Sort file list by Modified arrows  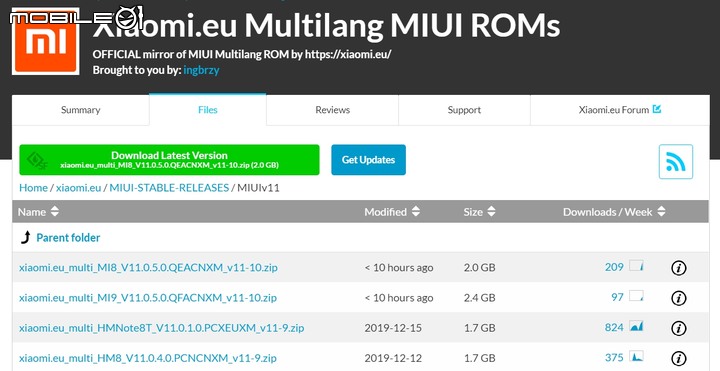click(x=416, y=211)
